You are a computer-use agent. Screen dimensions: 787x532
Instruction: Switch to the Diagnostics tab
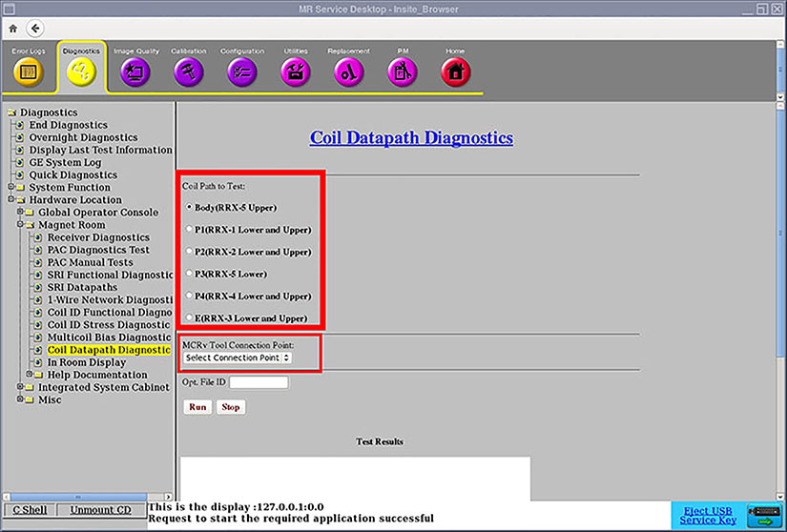click(81, 69)
